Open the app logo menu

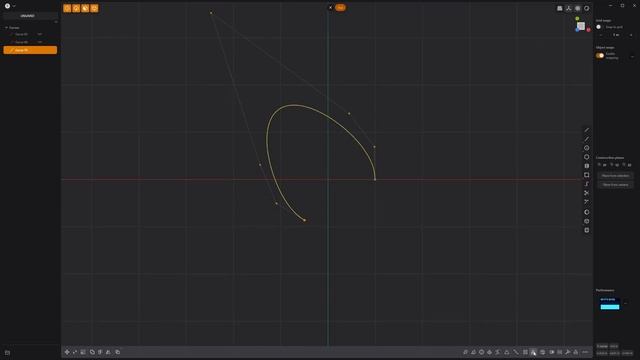pos(7,6)
